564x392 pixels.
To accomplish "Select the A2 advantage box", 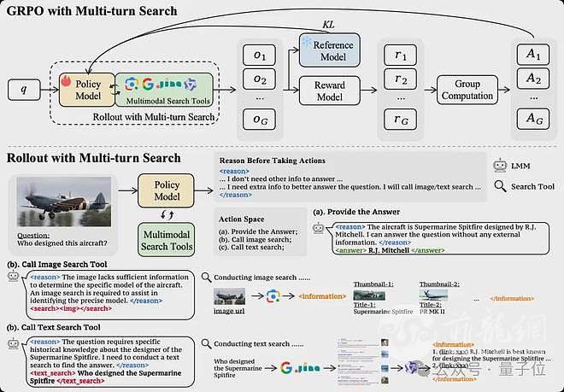I will (533, 78).
